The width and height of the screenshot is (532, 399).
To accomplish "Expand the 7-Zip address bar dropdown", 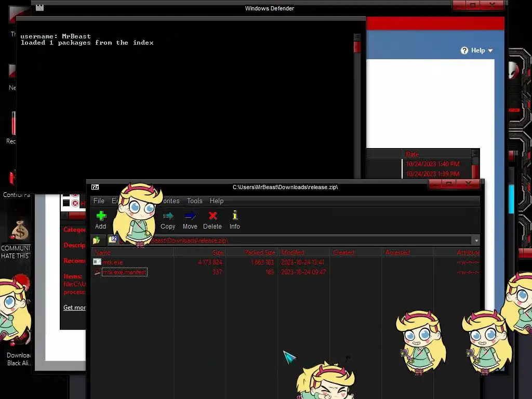I will pos(476,241).
